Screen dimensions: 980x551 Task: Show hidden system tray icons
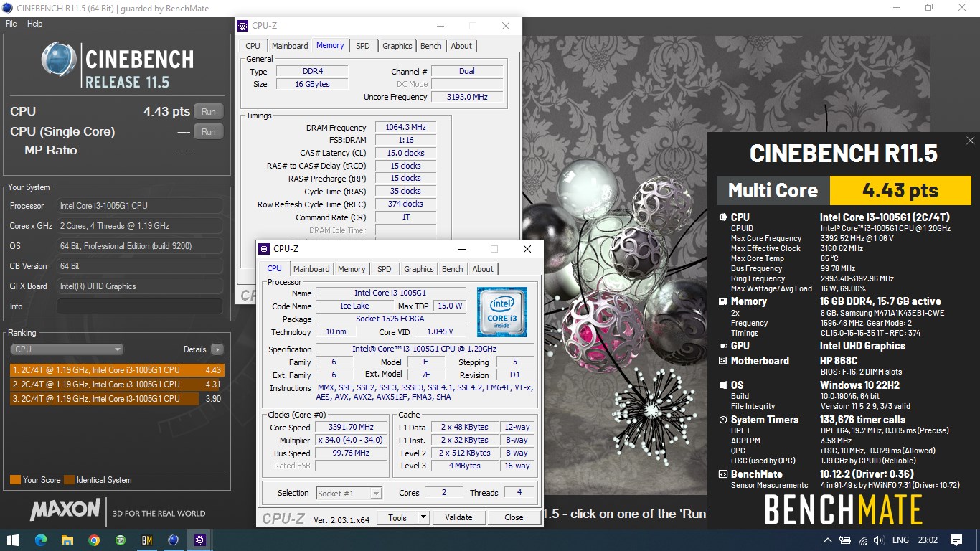pos(827,540)
